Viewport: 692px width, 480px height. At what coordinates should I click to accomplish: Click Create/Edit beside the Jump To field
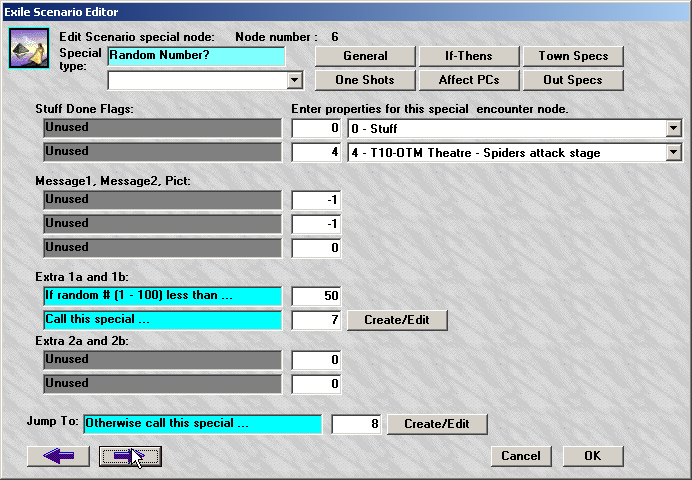point(437,424)
